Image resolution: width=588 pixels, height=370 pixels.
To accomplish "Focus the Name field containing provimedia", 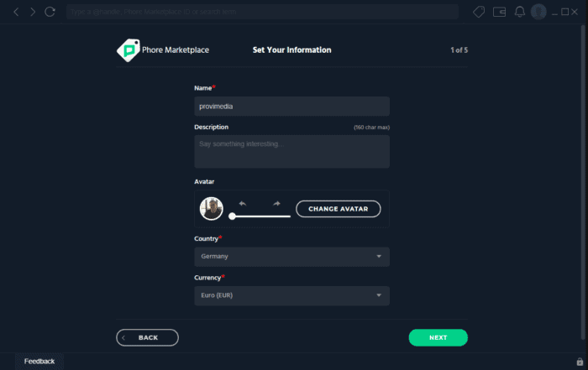I will coord(291,107).
